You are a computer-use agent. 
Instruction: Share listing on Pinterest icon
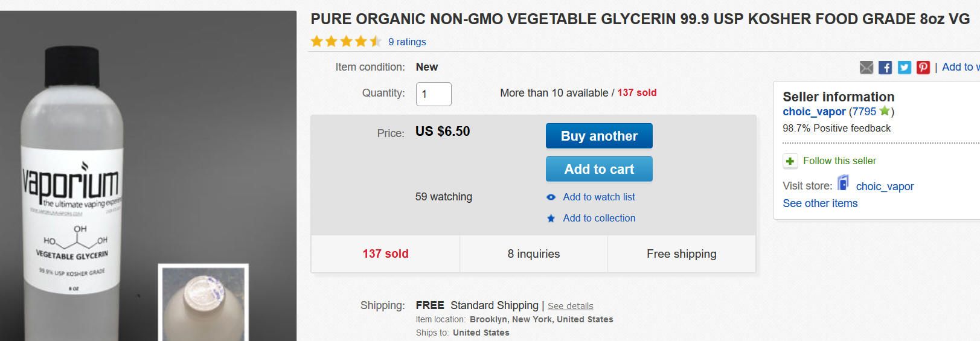click(x=923, y=68)
